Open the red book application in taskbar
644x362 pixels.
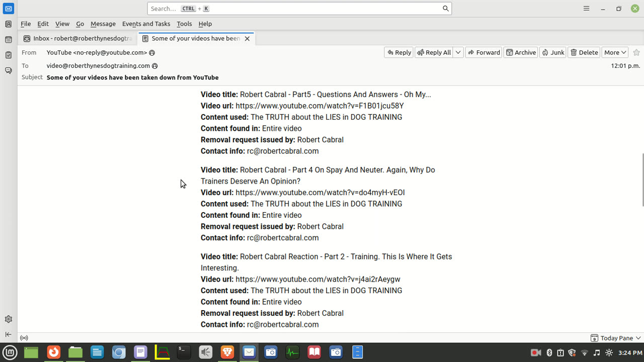click(x=314, y=352)
